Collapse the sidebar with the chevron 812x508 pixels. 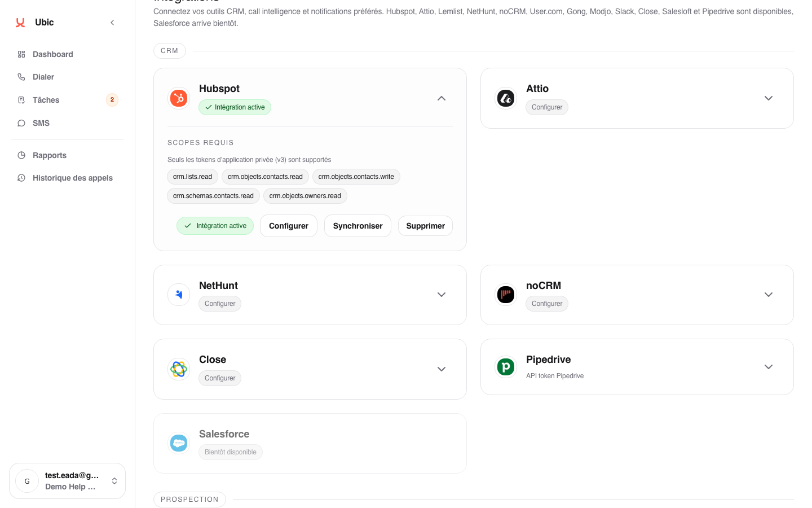tap(112, 23)
